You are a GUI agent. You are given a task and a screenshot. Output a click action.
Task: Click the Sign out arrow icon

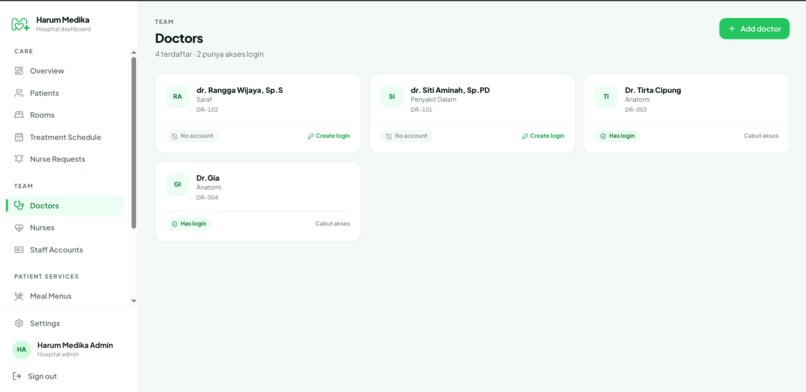pyautogui.click(x=17, y=376)
